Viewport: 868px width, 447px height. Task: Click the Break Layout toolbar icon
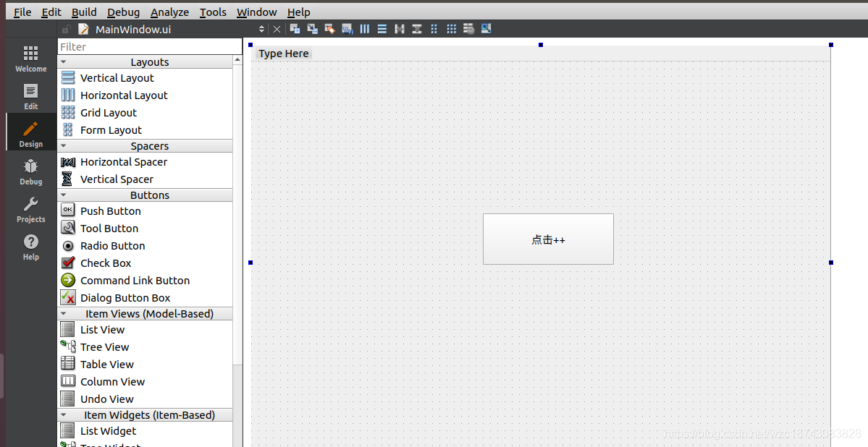coord(469,29)
